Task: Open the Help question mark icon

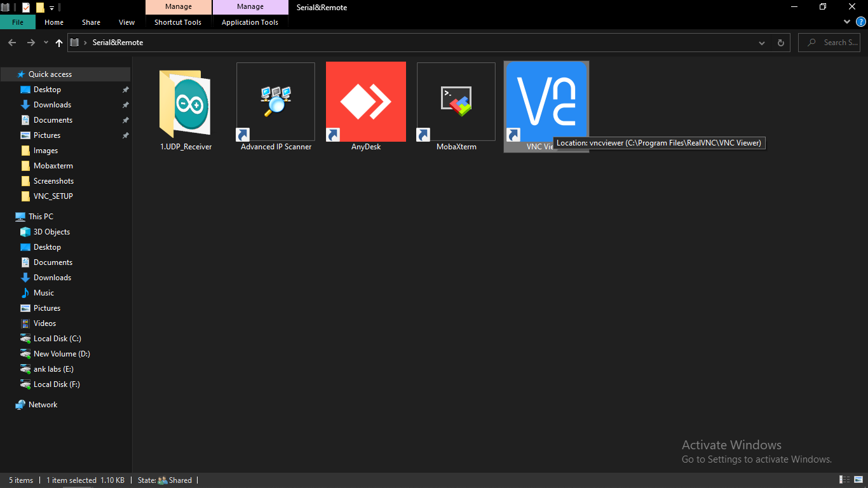Action: 861,22
